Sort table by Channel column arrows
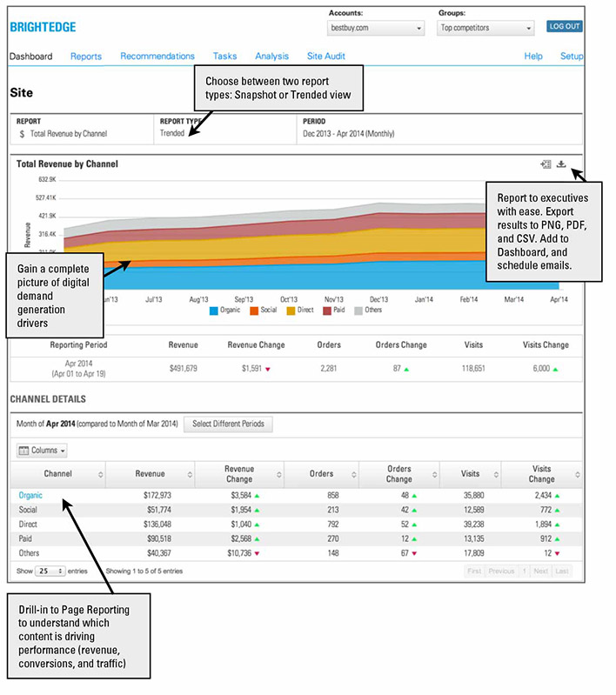Screen dimensions: 616x695 (101, 475)
